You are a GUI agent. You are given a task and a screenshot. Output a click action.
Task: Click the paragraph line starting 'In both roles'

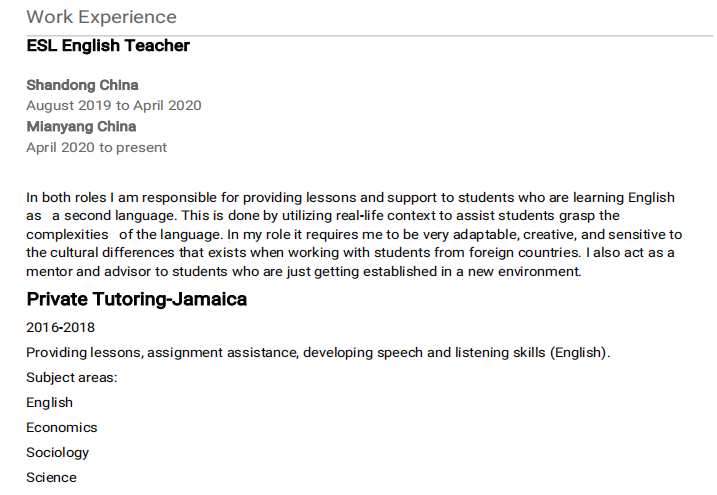350,197
